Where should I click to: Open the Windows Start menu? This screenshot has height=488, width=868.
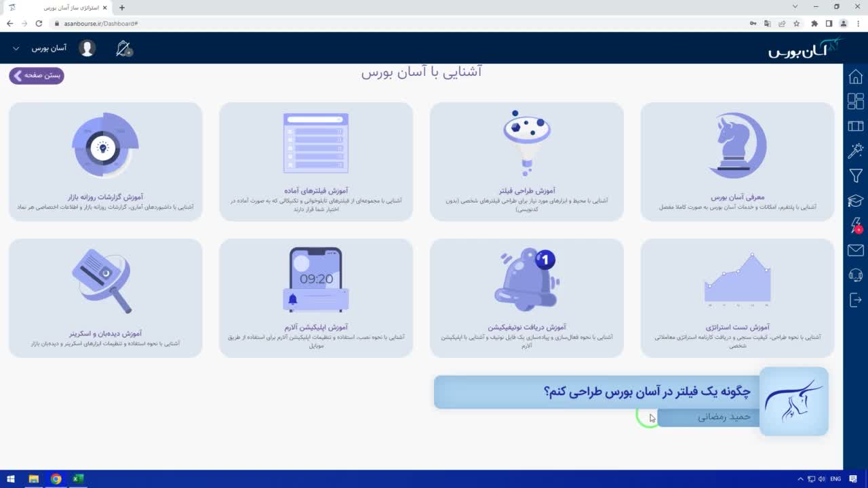(x=11, y=479)
